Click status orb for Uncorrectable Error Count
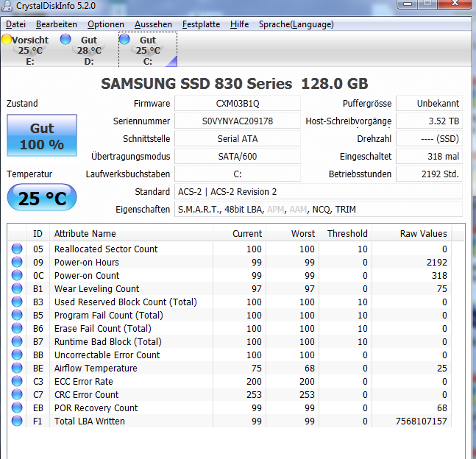The image size is (476, 459). pos(17,355)
